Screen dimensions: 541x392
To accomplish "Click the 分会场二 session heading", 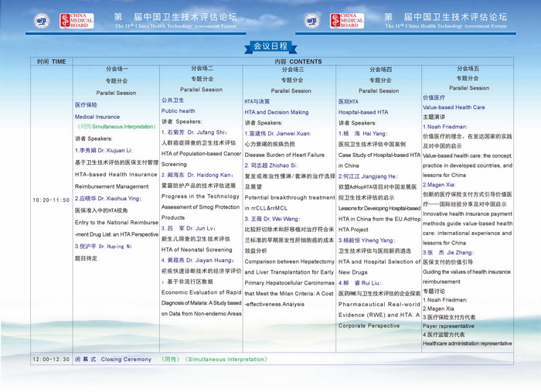I will pyautogui.click(x=202, y=68).
